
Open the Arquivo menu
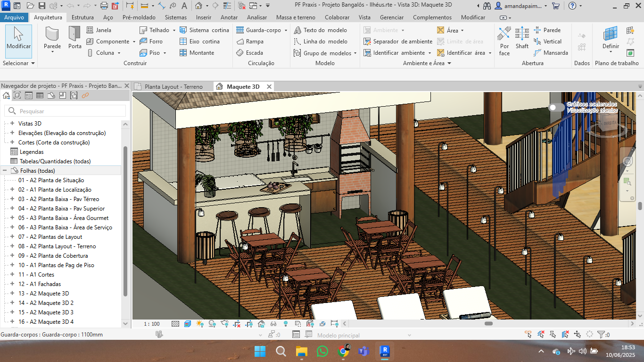[x=14, y=17]
